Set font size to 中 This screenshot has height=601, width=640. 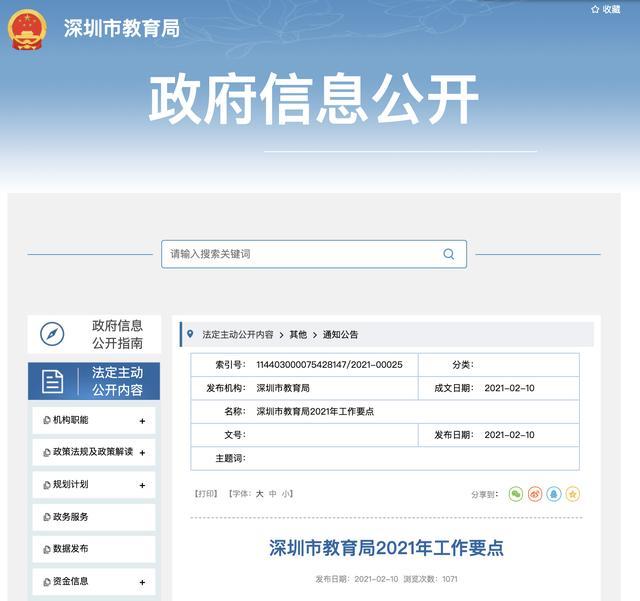(273, 494)
